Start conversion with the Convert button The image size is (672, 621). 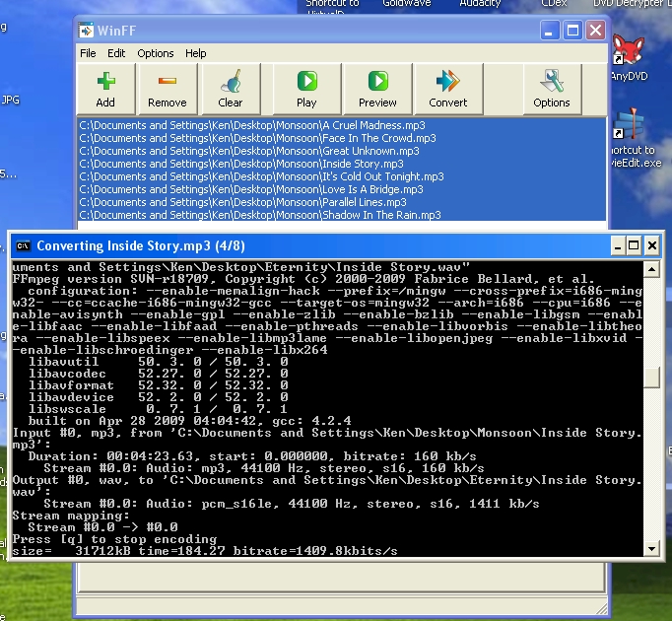(448, 89)
